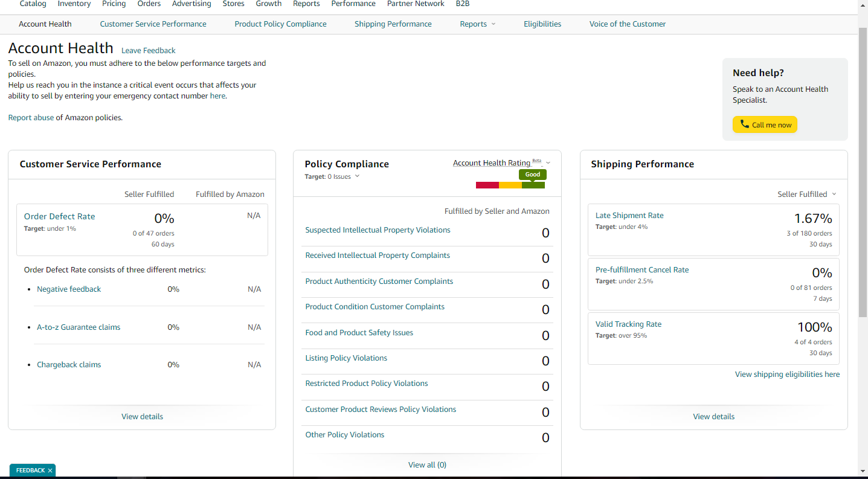This screenshot has height=479, width=868.
Task: Dismiss the Feedback tab using its X
Action: [50, 471]
